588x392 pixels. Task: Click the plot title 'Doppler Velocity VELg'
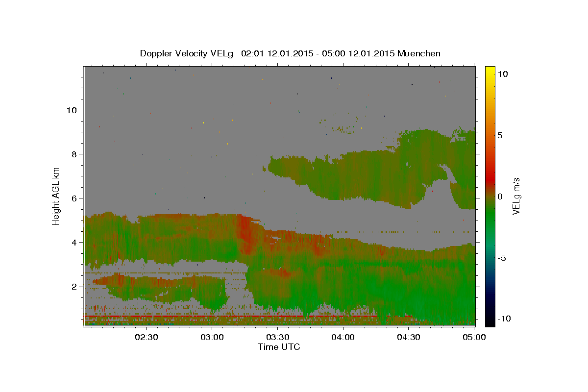[x=188, y=53]
